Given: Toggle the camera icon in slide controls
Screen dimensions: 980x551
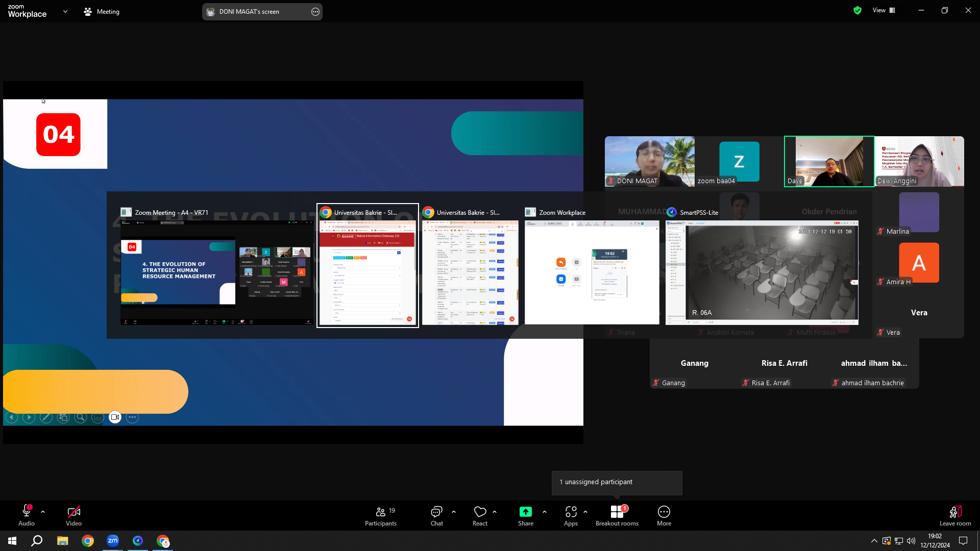Looking at the screenshot, I should tap(115, 417).
